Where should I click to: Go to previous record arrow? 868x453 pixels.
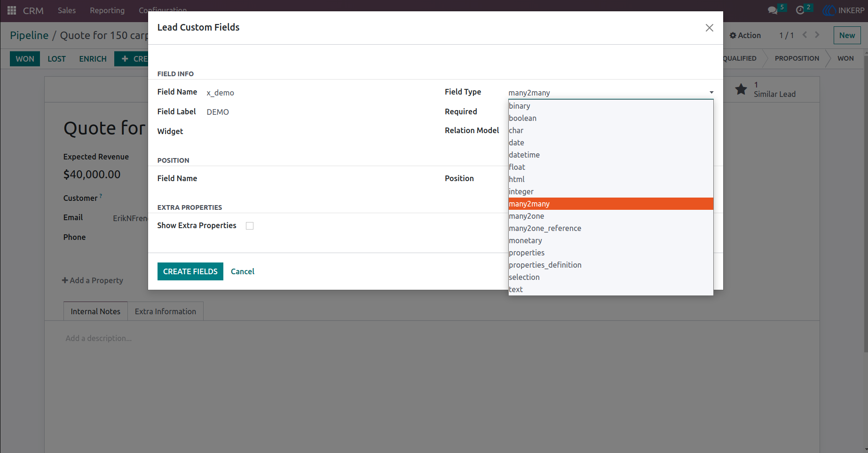[x=805, y=35]
